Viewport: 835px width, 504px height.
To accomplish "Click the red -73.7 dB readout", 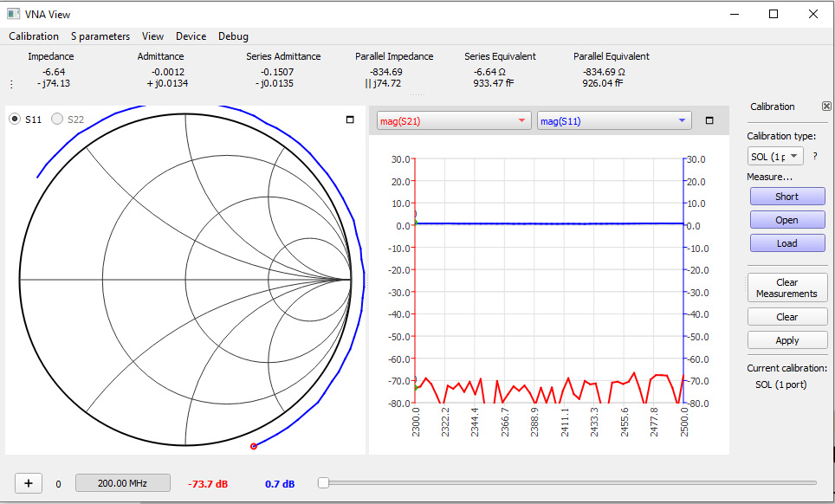I will pos(208,484).
